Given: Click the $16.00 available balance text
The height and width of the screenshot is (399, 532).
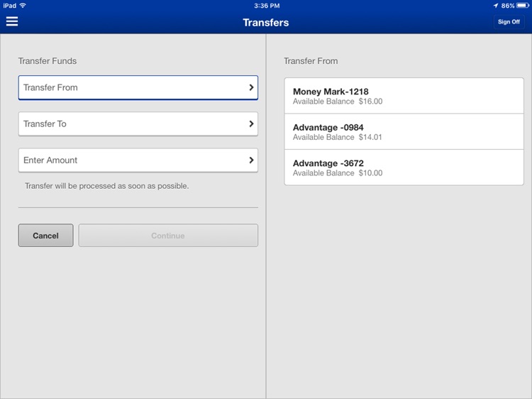Looking at the screenshot, I should (x=370, y=102).
